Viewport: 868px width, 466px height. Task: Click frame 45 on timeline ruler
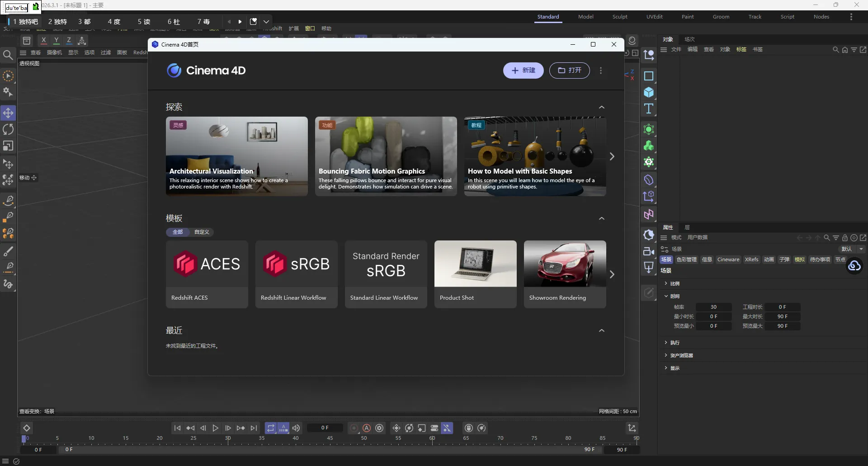click(x=330, y=438)
